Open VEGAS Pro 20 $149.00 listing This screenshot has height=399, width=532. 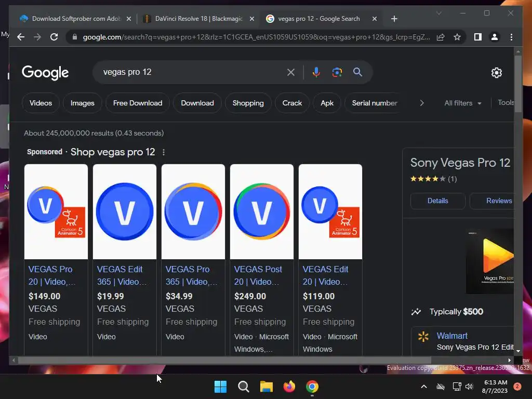(52, 275)
